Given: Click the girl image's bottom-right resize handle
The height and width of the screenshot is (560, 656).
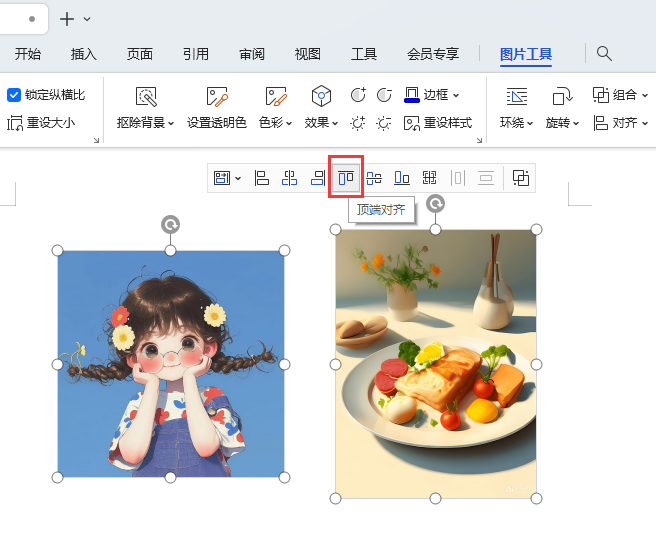Looking at the screenshot, I should point(284,477).
